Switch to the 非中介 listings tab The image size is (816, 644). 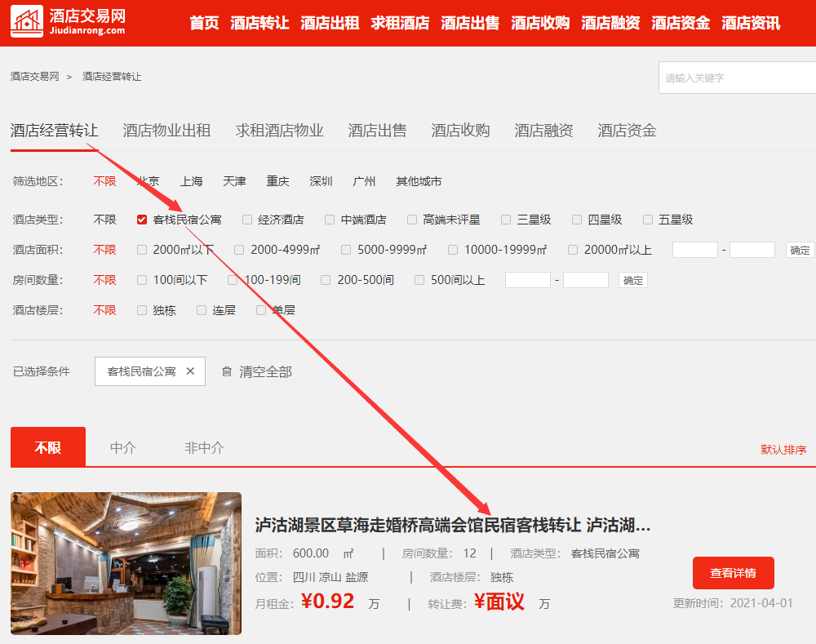(204, 448)
